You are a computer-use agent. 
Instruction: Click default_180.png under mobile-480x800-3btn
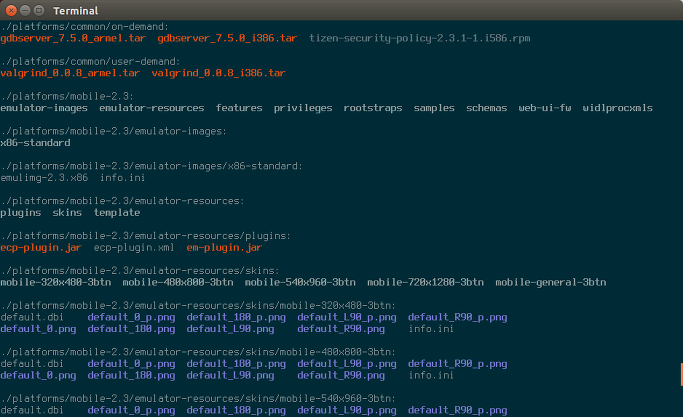131,376
